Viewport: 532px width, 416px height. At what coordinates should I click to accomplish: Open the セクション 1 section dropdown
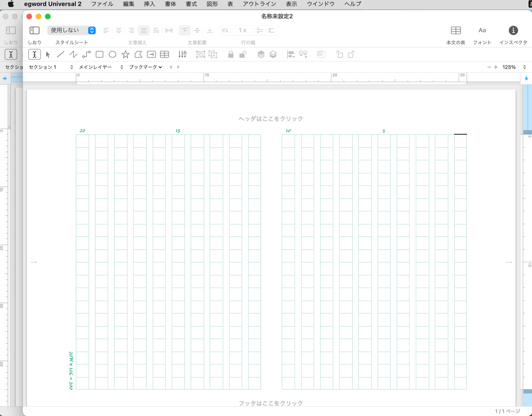51,67
